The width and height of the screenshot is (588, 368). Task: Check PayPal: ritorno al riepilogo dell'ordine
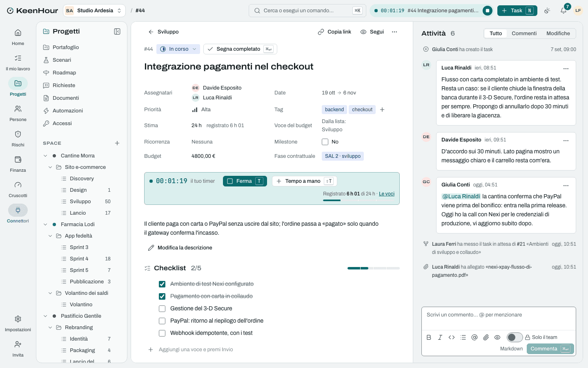[162, 321]
